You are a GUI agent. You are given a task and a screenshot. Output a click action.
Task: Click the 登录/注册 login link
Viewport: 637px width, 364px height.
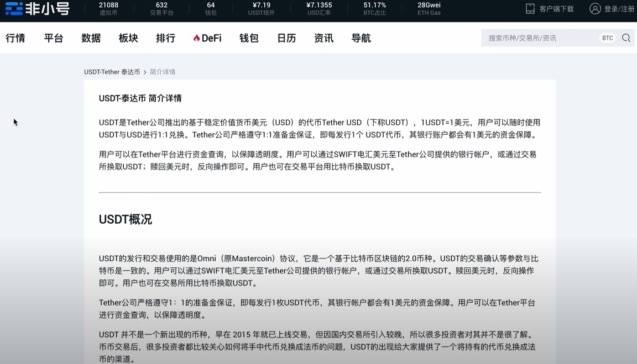click(619, 9)
